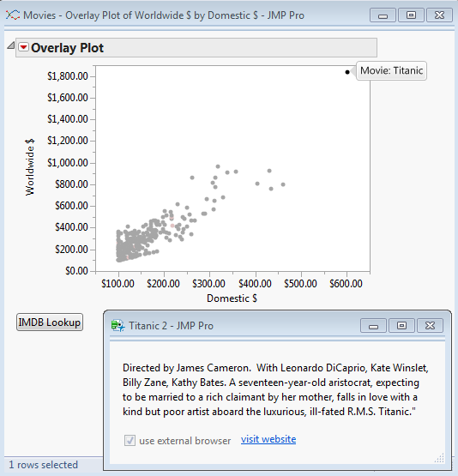The width and height of the screenshot is (458, 476).
Task: Toggle the use external browser checkbox
Action: coord(130,440)
